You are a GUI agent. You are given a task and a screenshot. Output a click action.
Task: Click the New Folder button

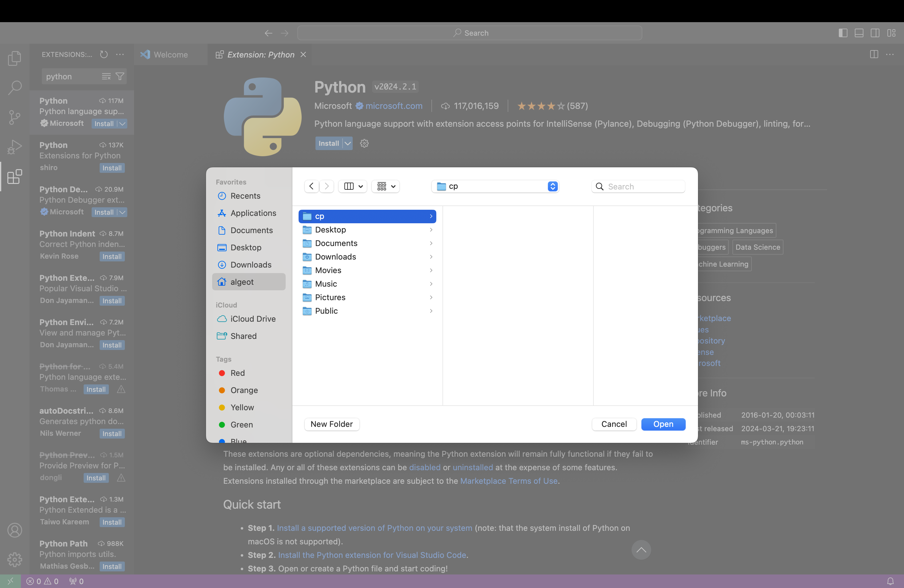[331, 424]
